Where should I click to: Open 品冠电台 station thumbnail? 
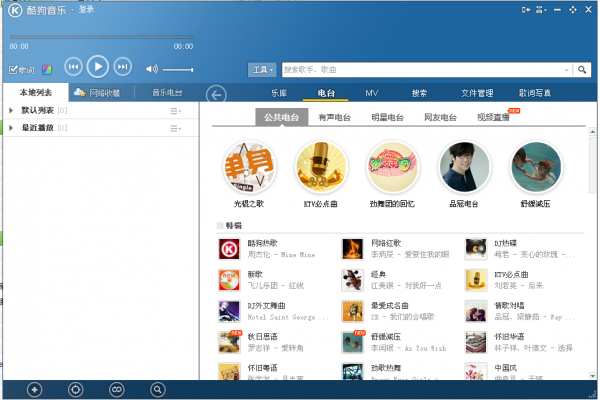[464, 167]
